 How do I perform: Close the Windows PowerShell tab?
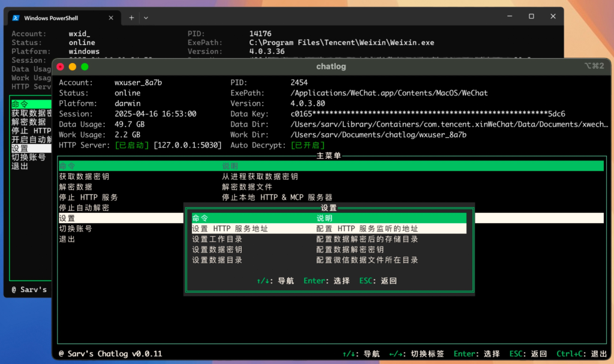click(111, 17)
